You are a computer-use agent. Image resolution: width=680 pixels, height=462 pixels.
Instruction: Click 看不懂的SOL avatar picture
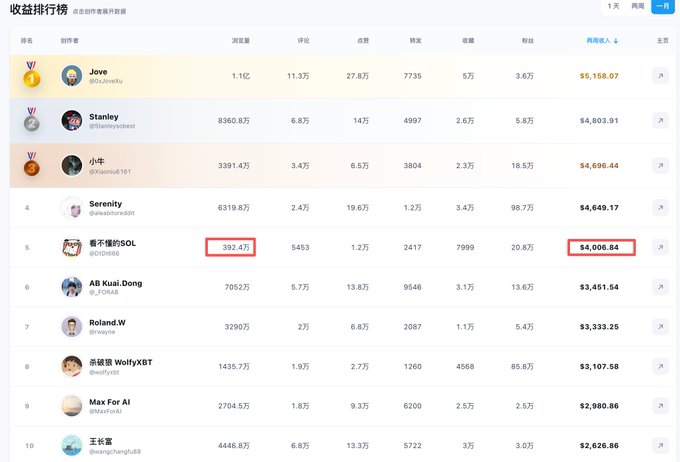(72, 247)
